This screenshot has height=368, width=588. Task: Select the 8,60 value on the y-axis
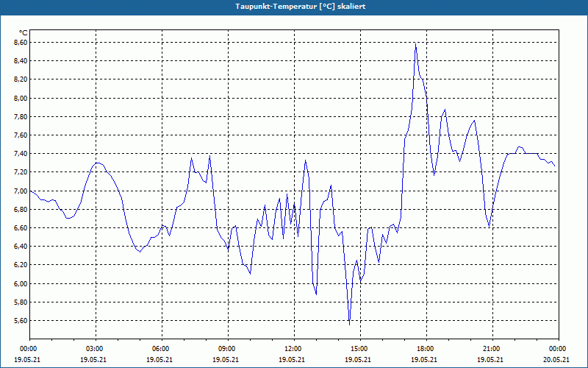click(x=21, y=43)
